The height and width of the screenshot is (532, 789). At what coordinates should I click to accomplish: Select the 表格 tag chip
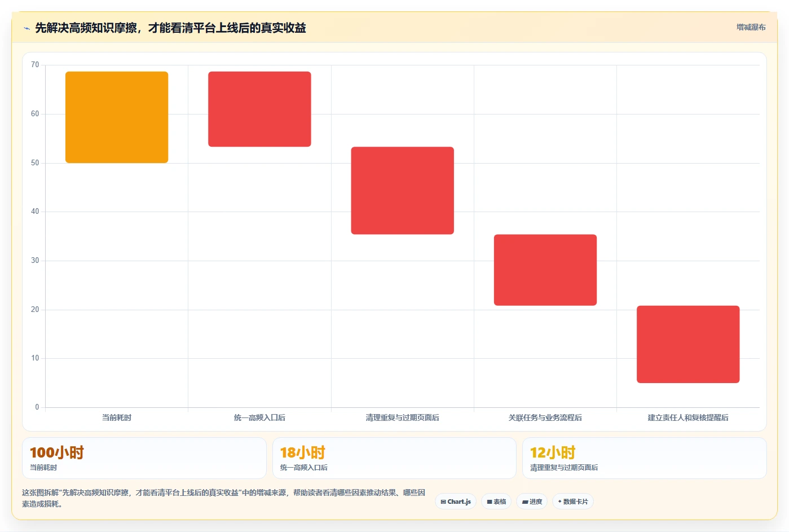pyautogui.click(x=496, y=502)
